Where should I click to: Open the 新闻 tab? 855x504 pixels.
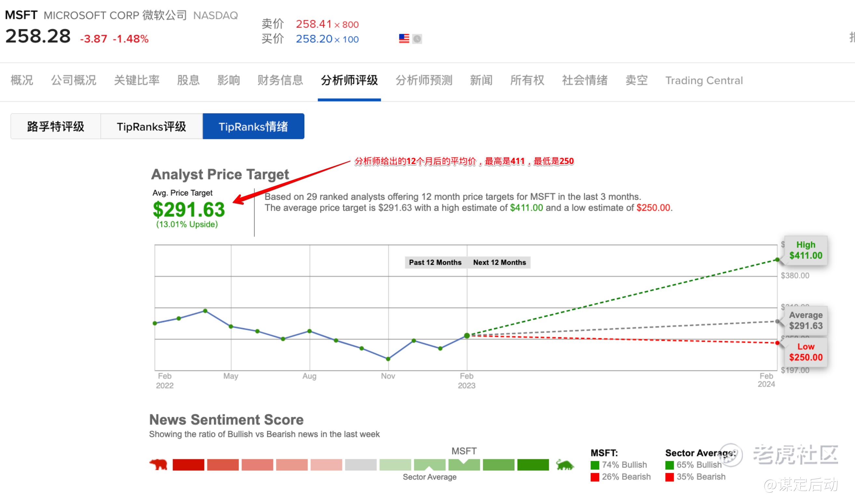tap(481, 81)
